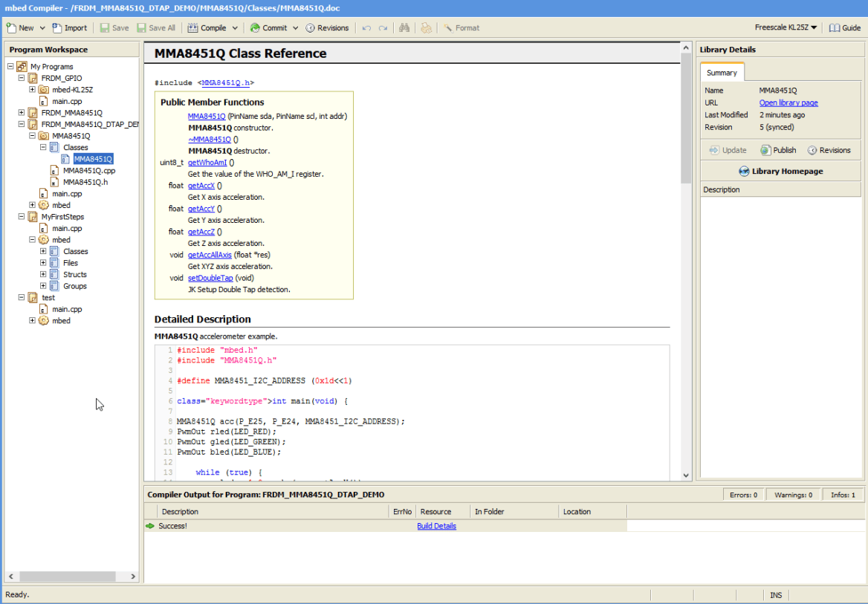Collapse the My Programs tree root

click(x=10, y=66)
